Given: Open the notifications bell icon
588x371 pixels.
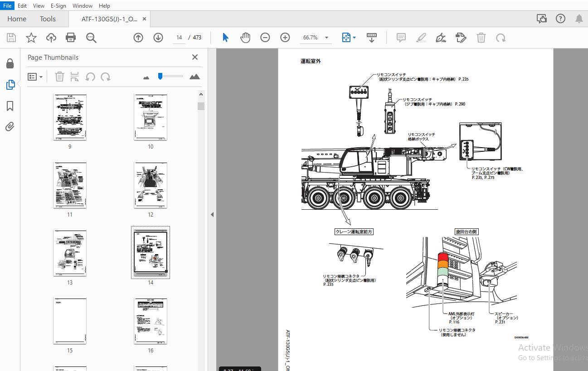Looking at the screenshot, I should 579,19.
